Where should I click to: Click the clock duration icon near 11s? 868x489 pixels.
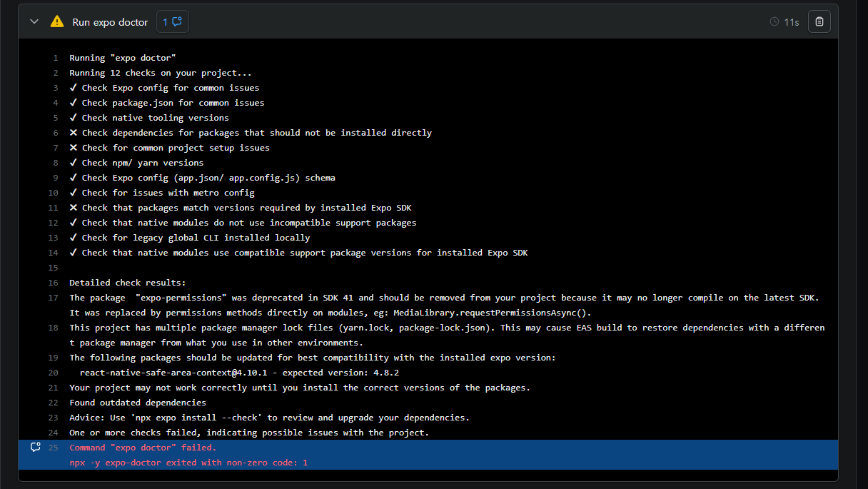[x=774, y=22]
